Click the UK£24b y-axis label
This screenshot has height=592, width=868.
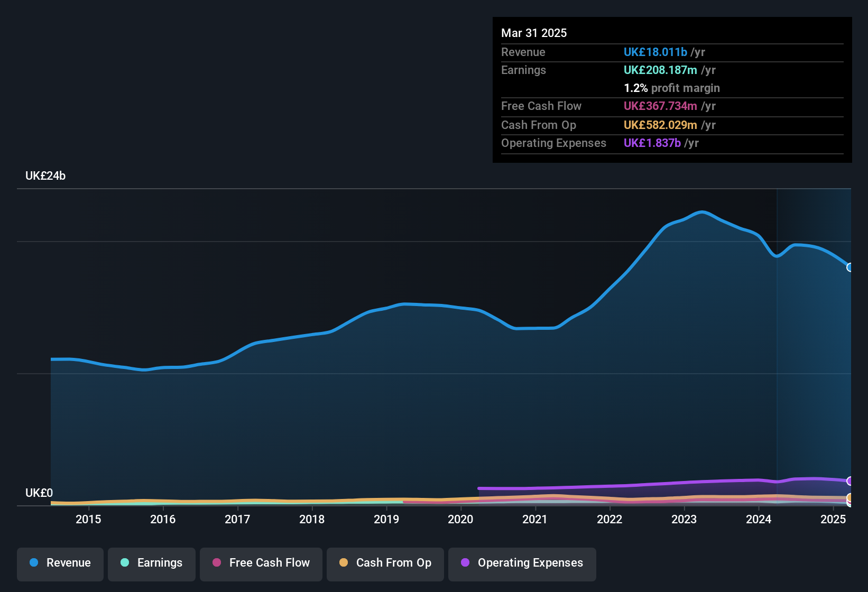click(x=45, y=176)
